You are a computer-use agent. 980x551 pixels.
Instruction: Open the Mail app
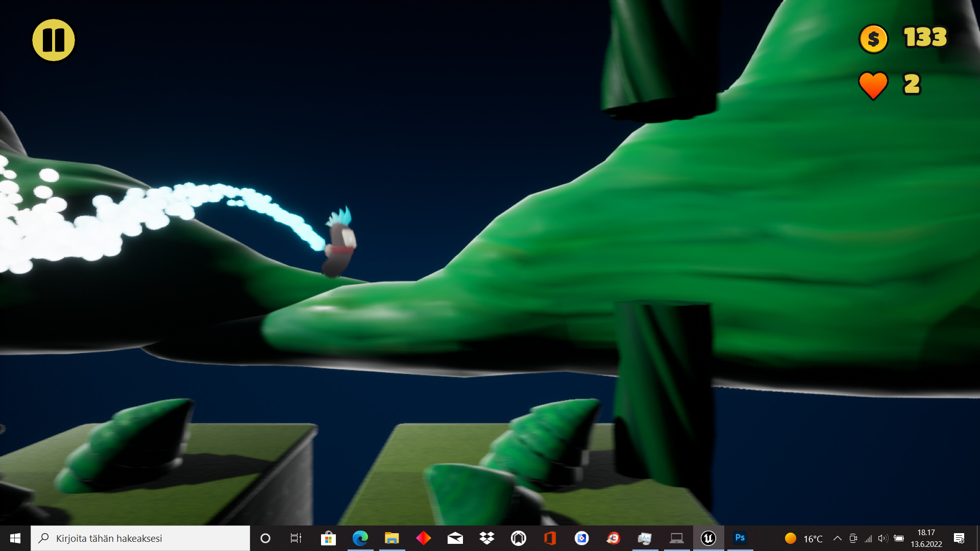(x=455, y=538)
